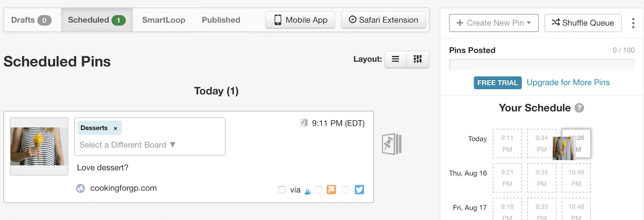Tick the checkbox before the Twitter icon
This screenshot has width=644, height=220.
point(345,190)
